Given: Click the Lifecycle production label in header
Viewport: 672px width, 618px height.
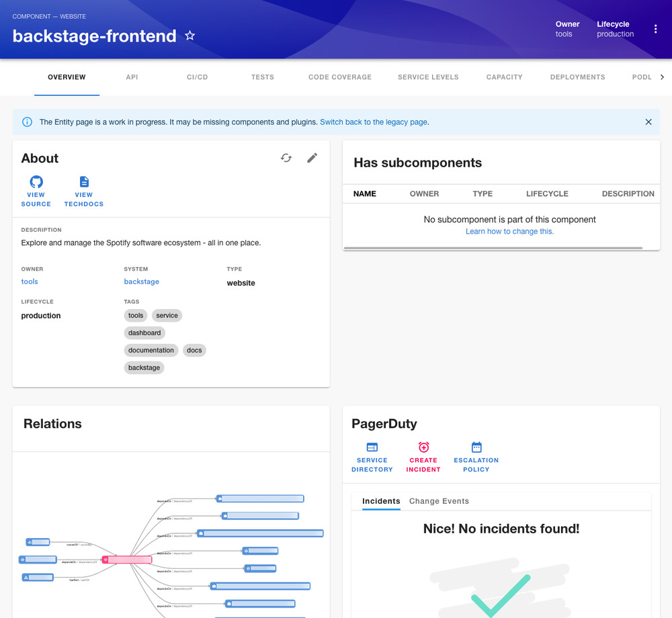Looking at the screenshot, I should point(615,29).
